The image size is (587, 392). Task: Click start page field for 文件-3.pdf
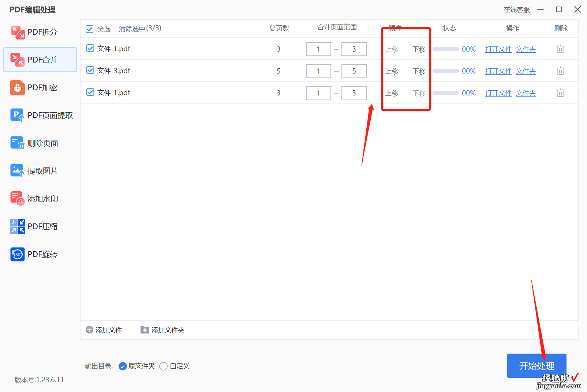(318, 71)
